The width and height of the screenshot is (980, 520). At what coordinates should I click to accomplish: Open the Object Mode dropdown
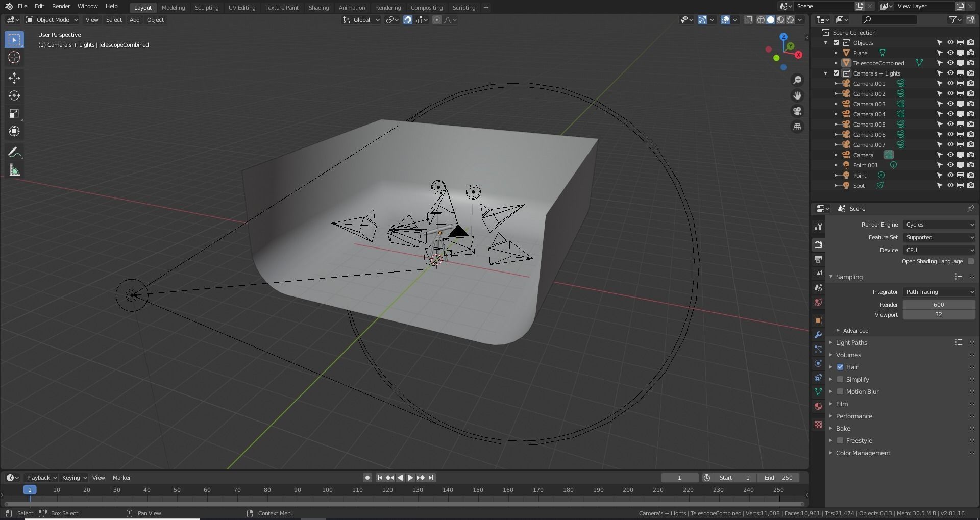pos(52,20)
